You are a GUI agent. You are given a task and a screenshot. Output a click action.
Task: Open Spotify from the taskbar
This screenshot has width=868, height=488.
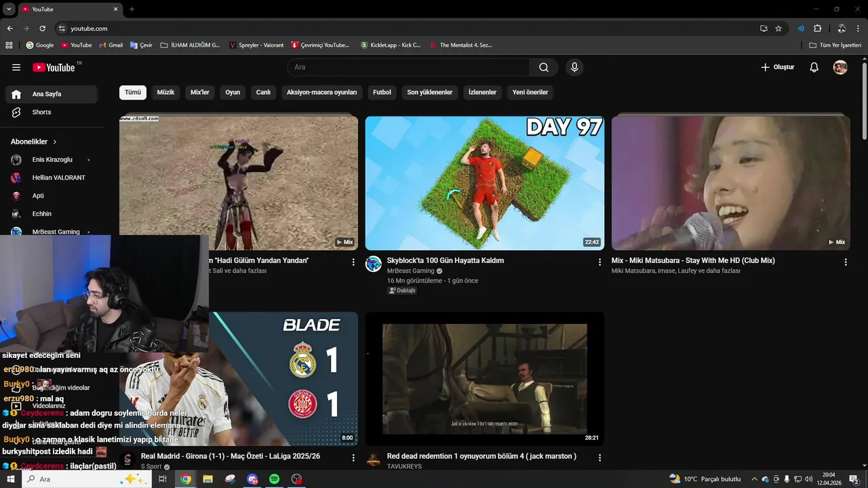[274, 479]
